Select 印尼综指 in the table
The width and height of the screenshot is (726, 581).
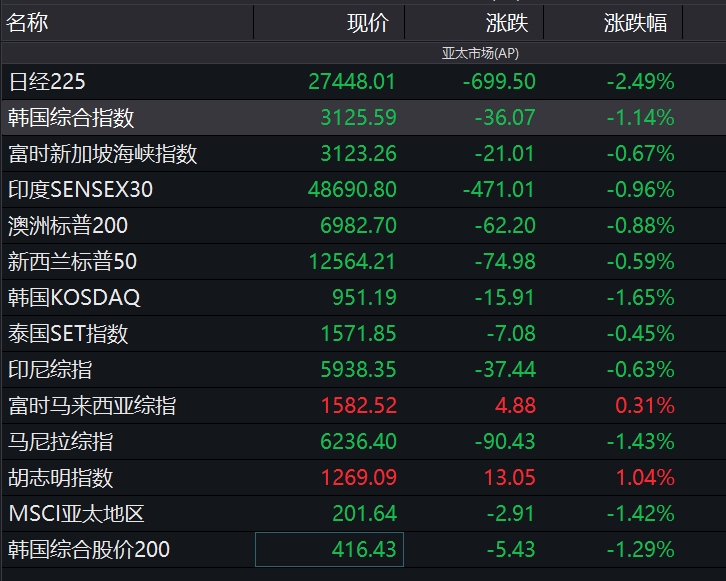click(50, 370)
